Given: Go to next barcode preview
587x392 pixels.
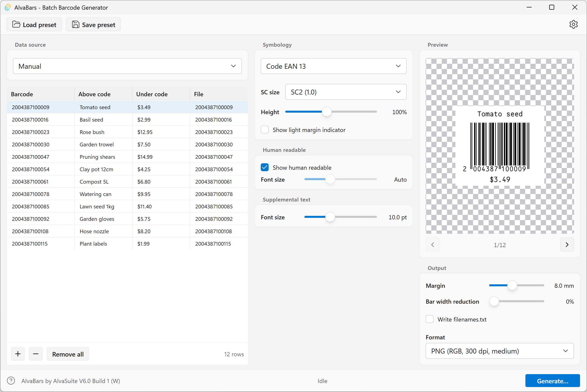Looking at the screenshot, I should [567, 244].
